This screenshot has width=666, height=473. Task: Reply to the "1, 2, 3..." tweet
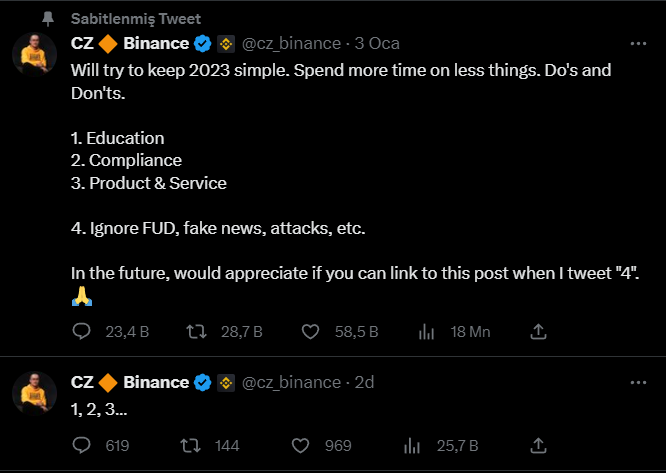pyautogui.click(x=82, y=445)
